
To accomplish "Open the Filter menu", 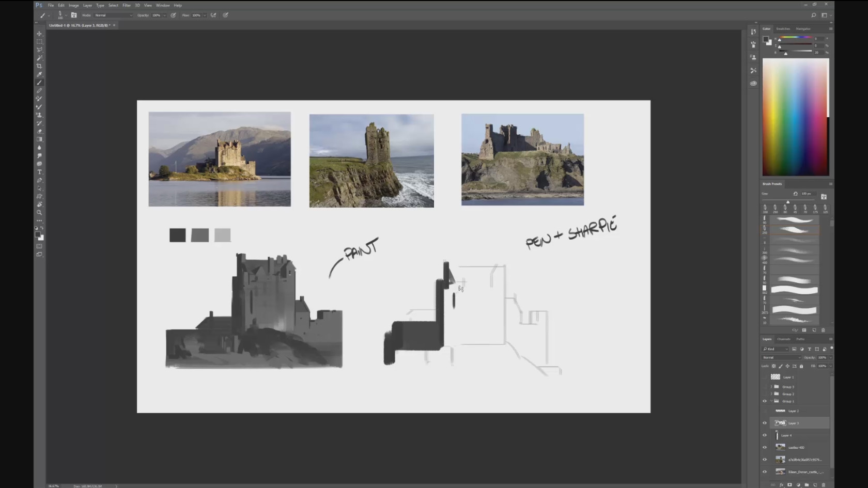I will (x=127, y=5).
